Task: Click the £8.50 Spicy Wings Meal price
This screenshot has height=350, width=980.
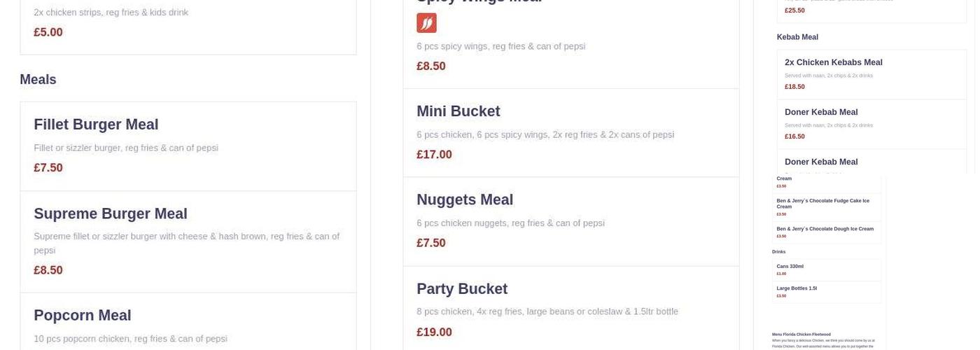Action: (431, 66)
